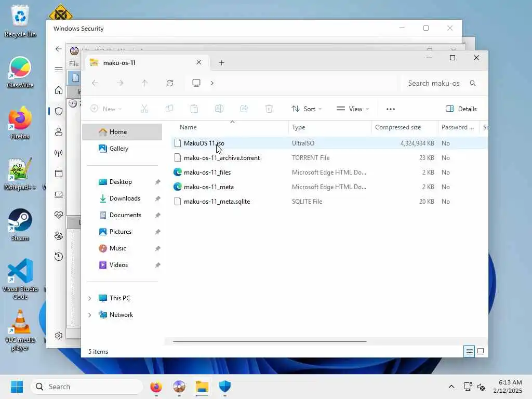The image size is (532, 399).
Task: Go forward in File Explorer
Action: [x=120, y=83]
